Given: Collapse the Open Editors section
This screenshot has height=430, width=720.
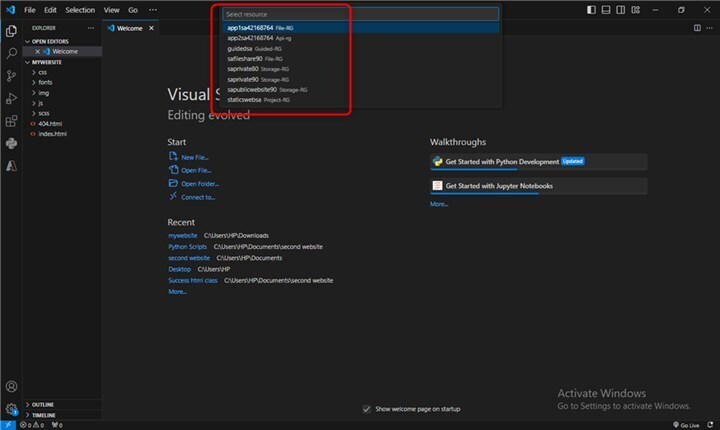Looking at the screenshot, I should tap(62, 41).
